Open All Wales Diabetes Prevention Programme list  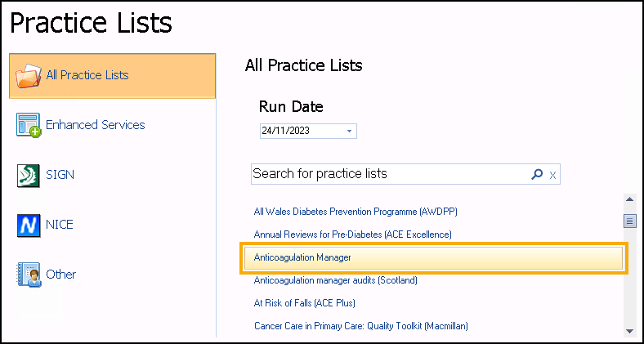tap(356, 212)
